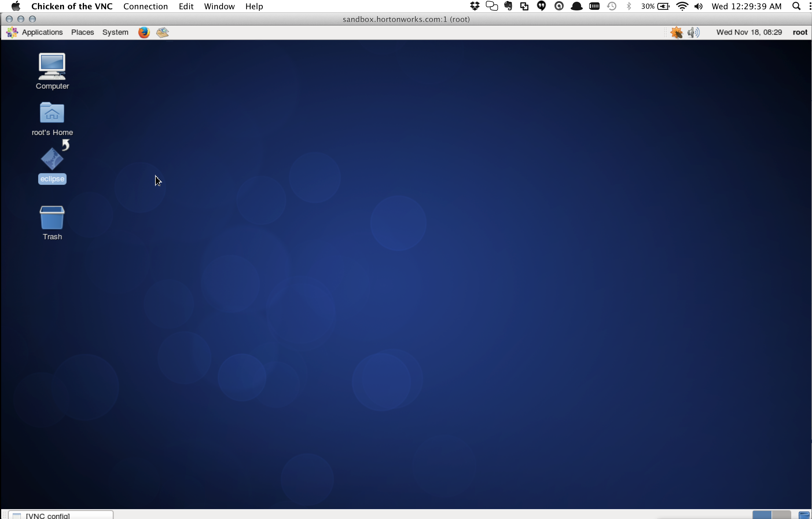Open the Time Machine clock icon
Image resolution: width=812 pixels, height=519 pixels.
(x=611, y=6)
